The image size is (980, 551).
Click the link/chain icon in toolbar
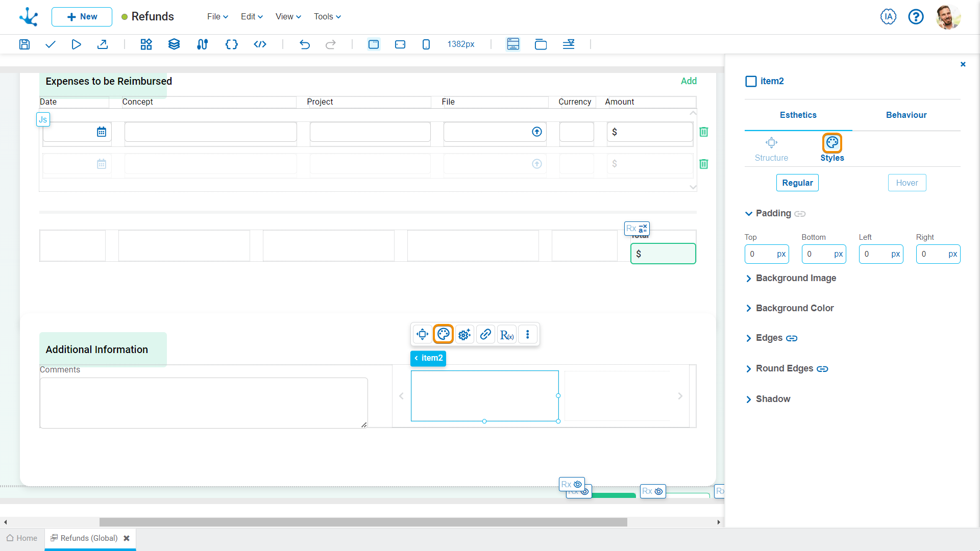click(x=485, y=334)
